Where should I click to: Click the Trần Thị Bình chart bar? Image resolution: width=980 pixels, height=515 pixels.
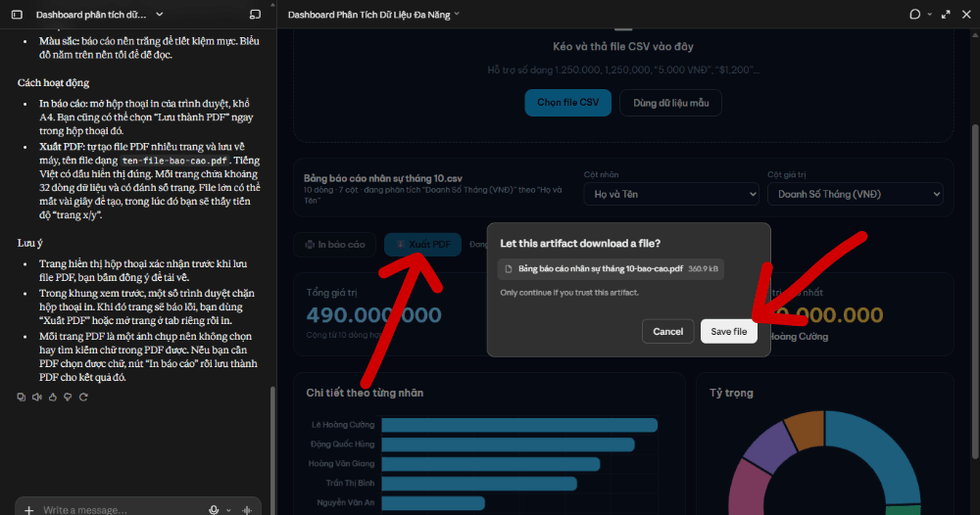(479, 483)
